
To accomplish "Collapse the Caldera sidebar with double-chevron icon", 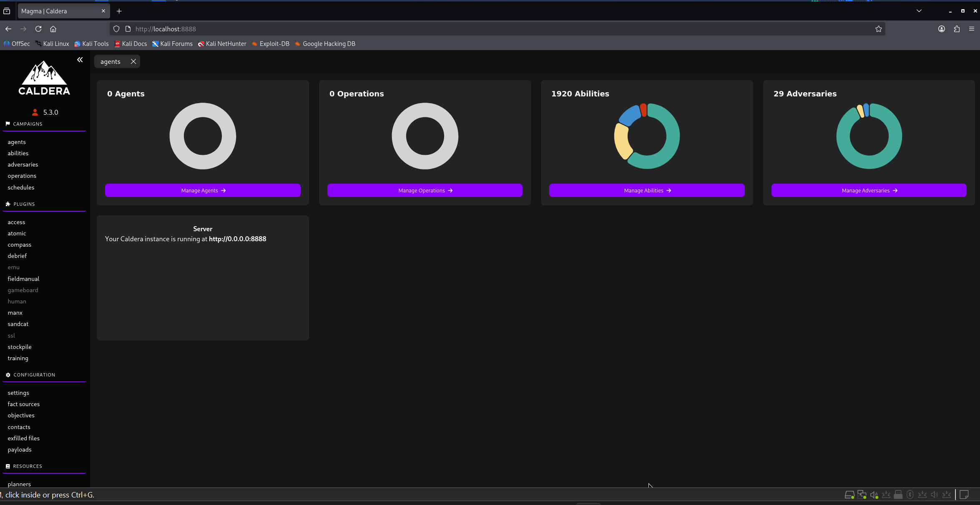I will (80, 60).
